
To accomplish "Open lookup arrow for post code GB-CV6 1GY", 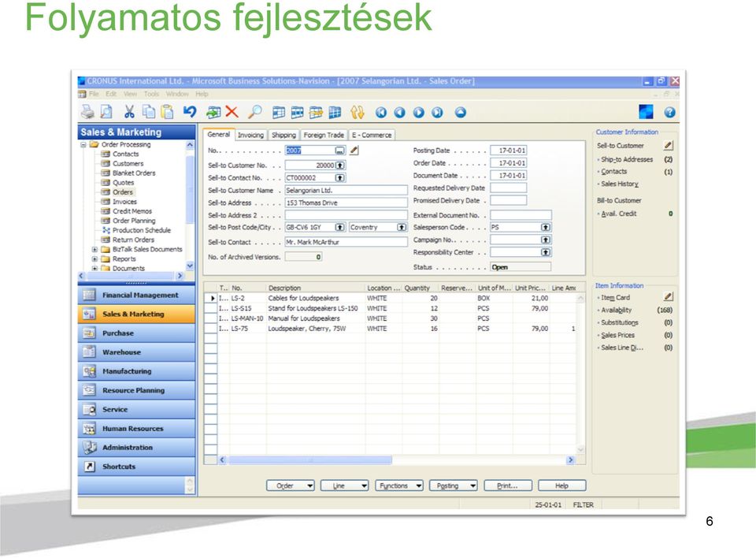I will pos(340,227).
